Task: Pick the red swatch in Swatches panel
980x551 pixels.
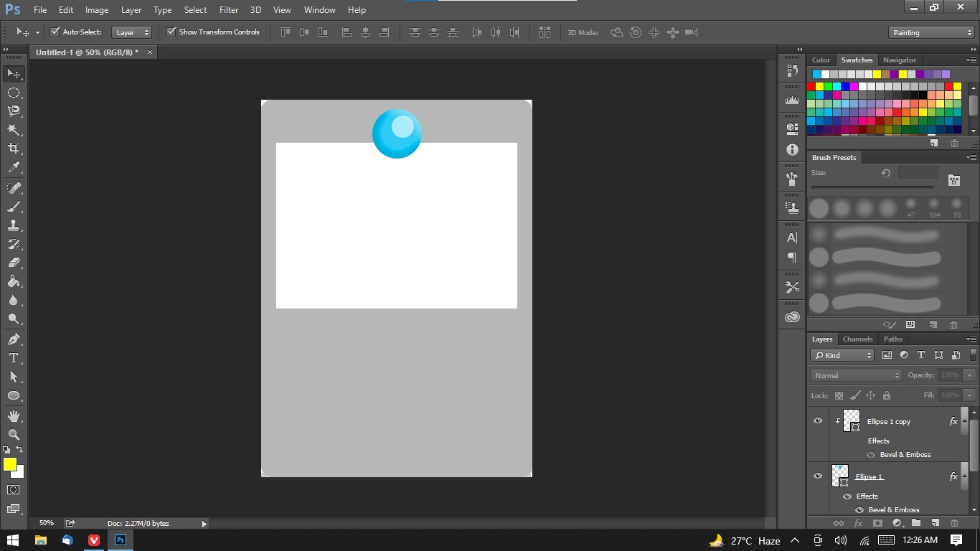Action: coord(811,86)
